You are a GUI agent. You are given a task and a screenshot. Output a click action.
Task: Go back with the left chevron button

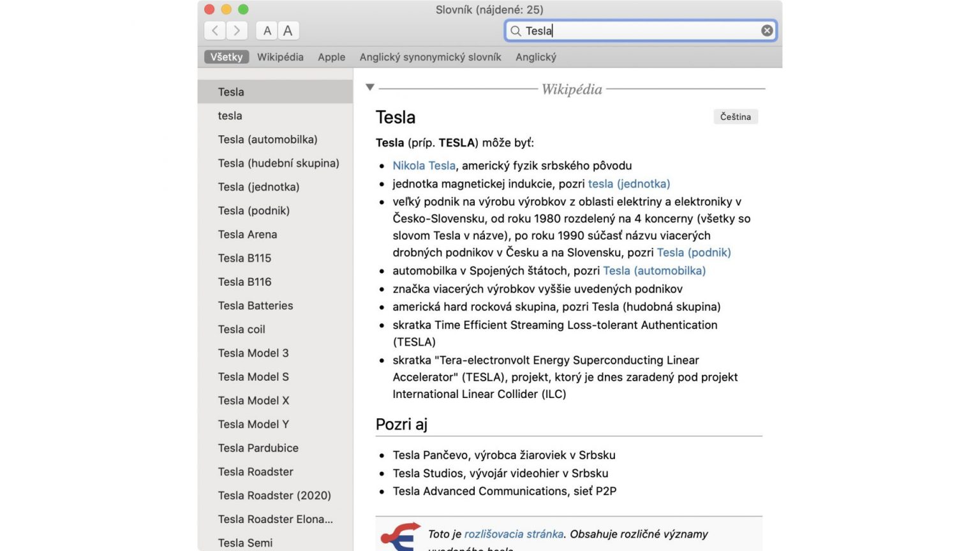215,31
